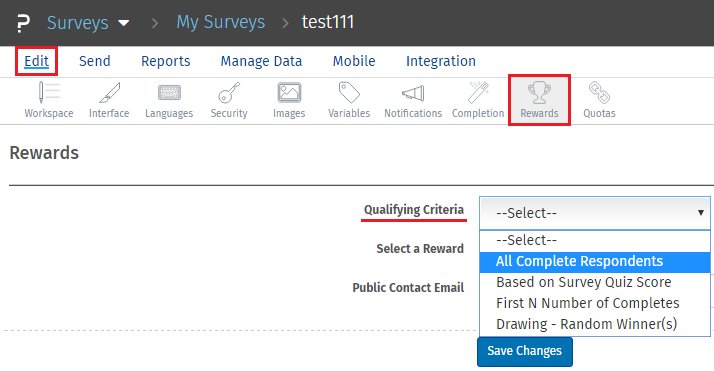Click the Save Changes button

click(525, 351)
